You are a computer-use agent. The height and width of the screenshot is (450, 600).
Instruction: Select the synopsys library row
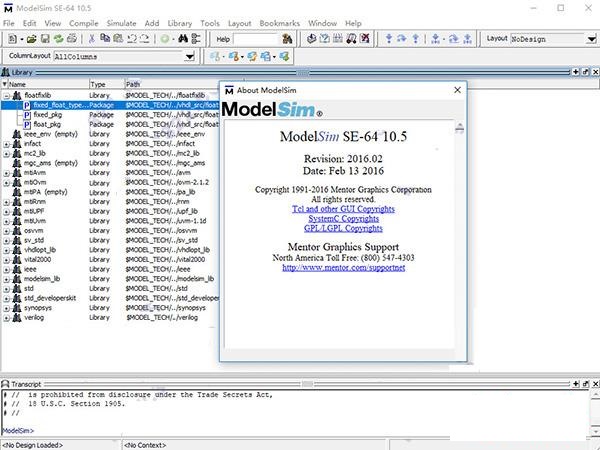pos(110,308)
